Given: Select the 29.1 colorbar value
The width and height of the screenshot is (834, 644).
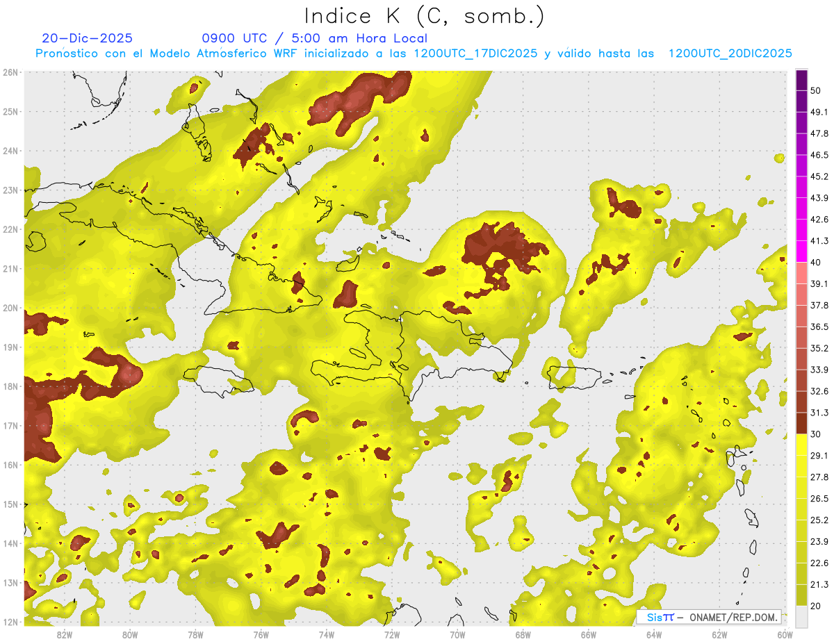Looking at the screenshot, I should (x=819, y=456).
